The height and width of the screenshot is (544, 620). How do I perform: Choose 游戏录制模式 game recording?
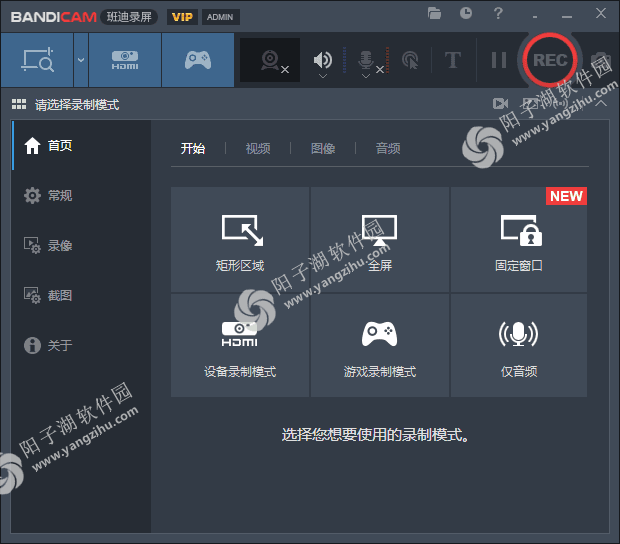click(x=380, y=345)
